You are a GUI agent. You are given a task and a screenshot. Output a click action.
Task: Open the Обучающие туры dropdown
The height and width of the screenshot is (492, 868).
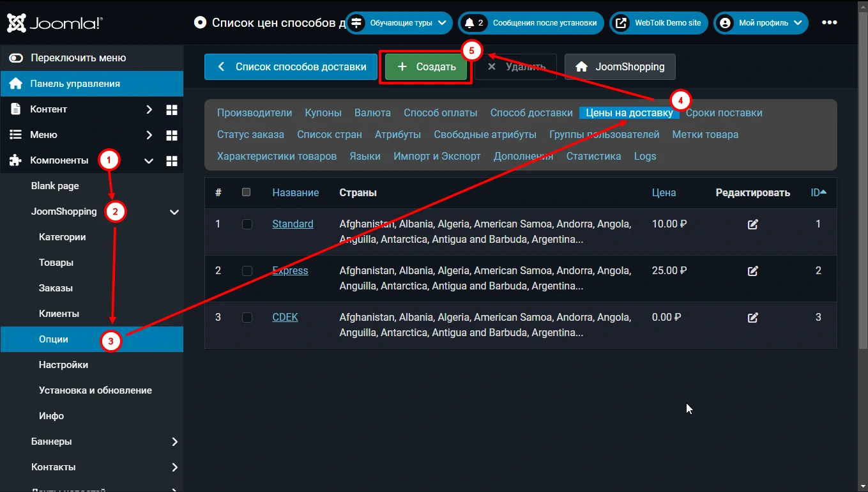pyautogui.click(x=399, y=23)
